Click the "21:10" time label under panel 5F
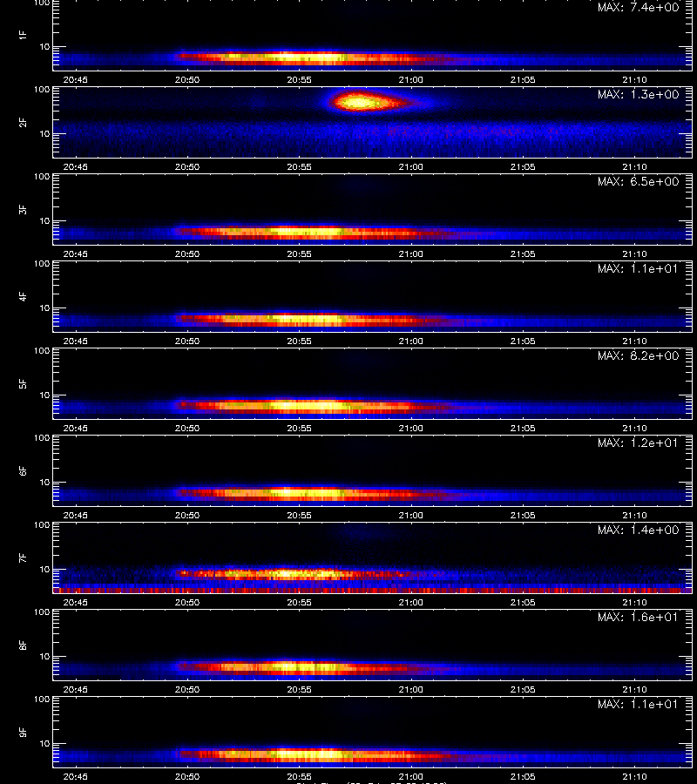Viewport: 697px width, 784px height. pyautogui.click(x=634, y=428)
